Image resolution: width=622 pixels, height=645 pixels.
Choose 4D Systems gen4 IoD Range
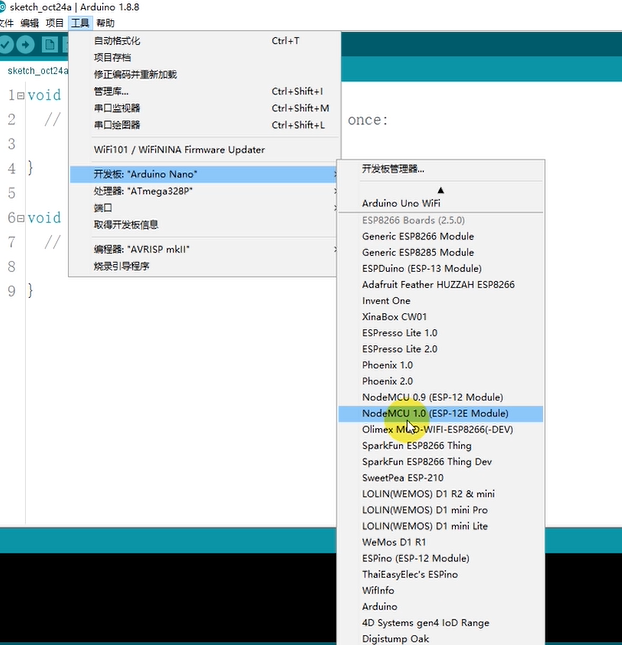(x=441, y=623)
